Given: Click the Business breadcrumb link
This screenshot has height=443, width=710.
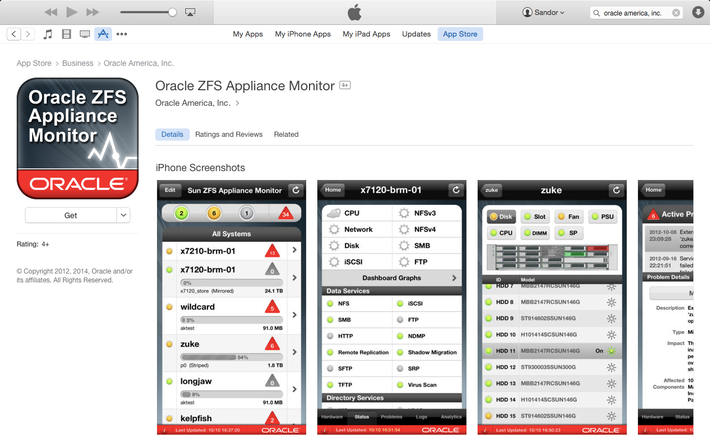Looking at the screenshot, I should pyautogui.click(x=77, y=63).
